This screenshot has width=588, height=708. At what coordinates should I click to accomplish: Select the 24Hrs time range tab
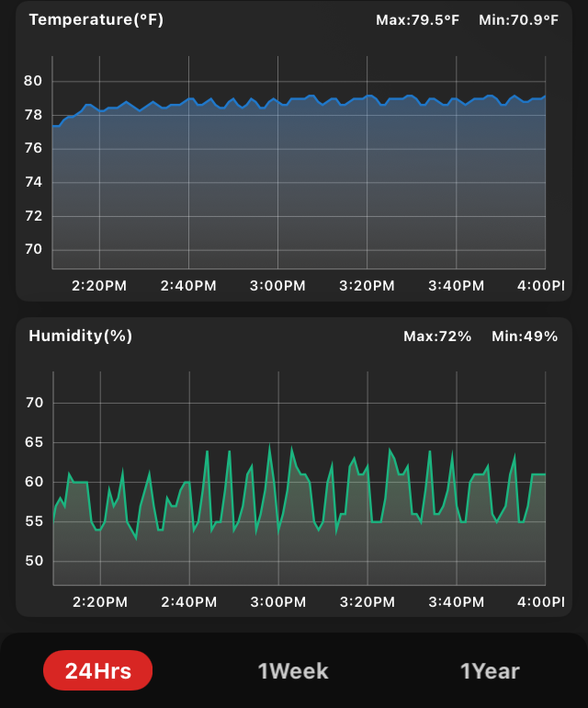[x=98, y=670]
